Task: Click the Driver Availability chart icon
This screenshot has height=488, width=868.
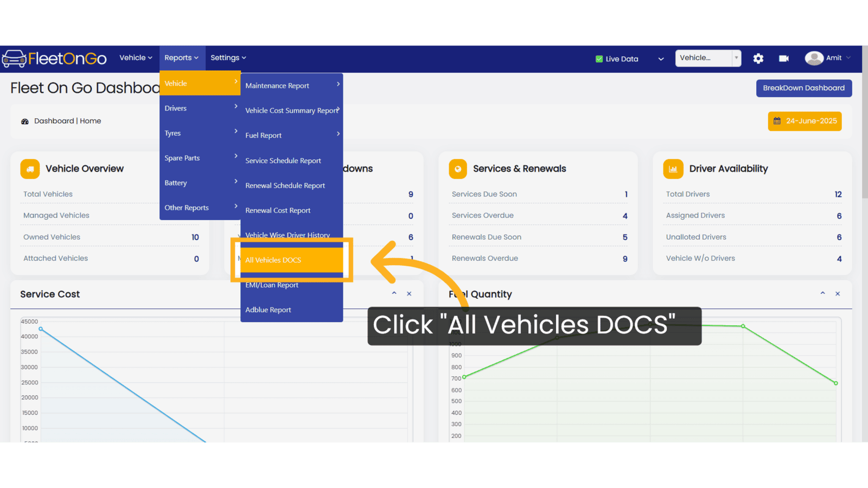Action: (673, 169)
